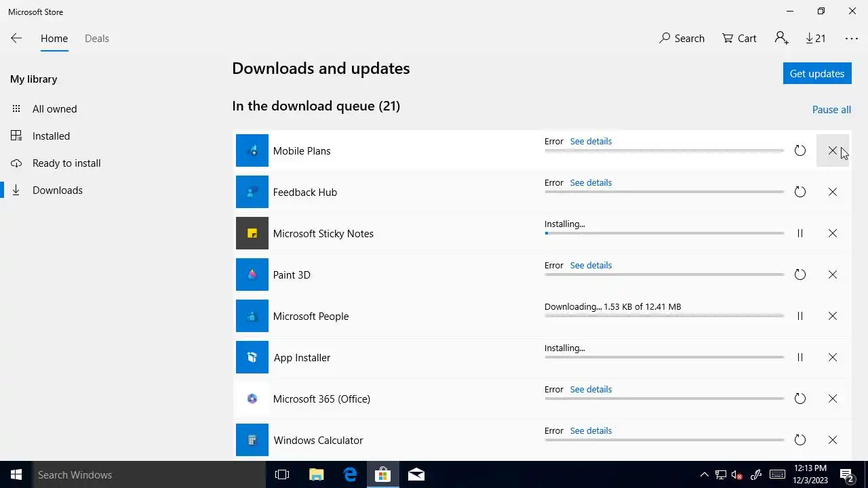Image resolution: width=868 pixels, height=488 pixels.
Task: See details for Mobile Plans error
Action: (x=591, y=142)
